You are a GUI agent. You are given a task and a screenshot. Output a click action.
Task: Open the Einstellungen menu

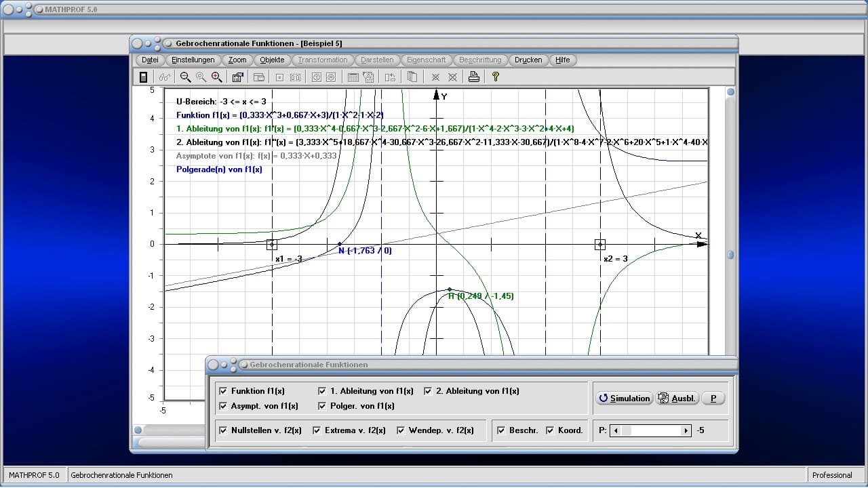point(193,60)
